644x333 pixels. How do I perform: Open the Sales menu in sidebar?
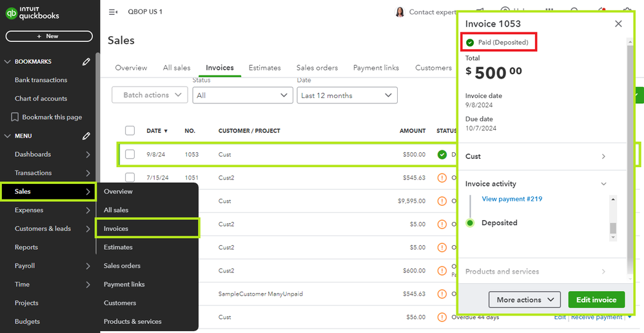[x=48, y=192]
